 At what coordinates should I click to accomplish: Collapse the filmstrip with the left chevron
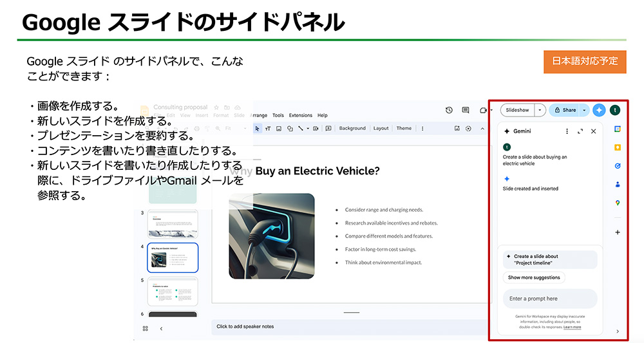point(161,329)
